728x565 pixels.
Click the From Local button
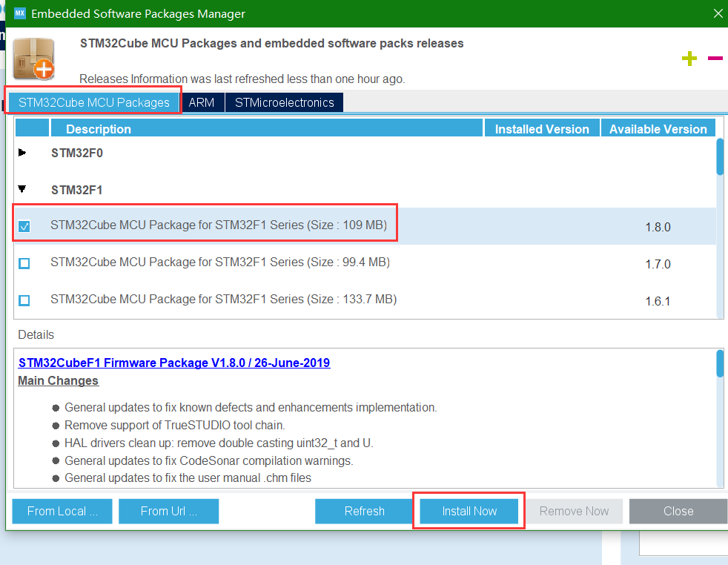pos(62,511)
